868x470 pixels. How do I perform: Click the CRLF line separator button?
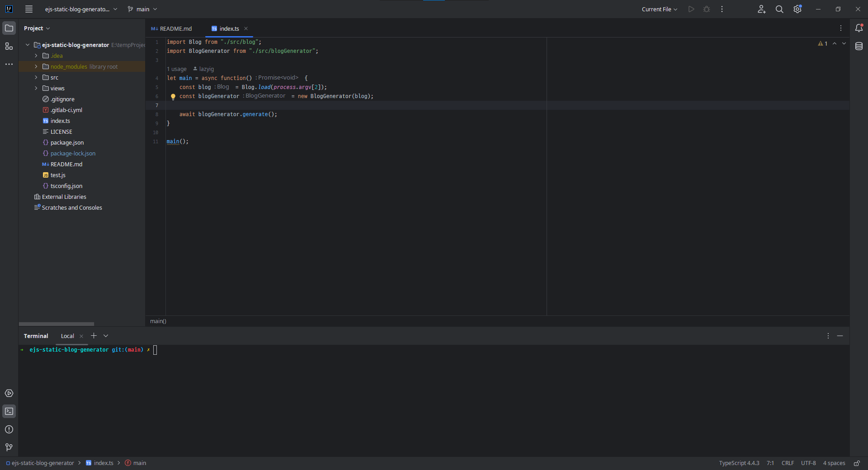tap(788, 463)
